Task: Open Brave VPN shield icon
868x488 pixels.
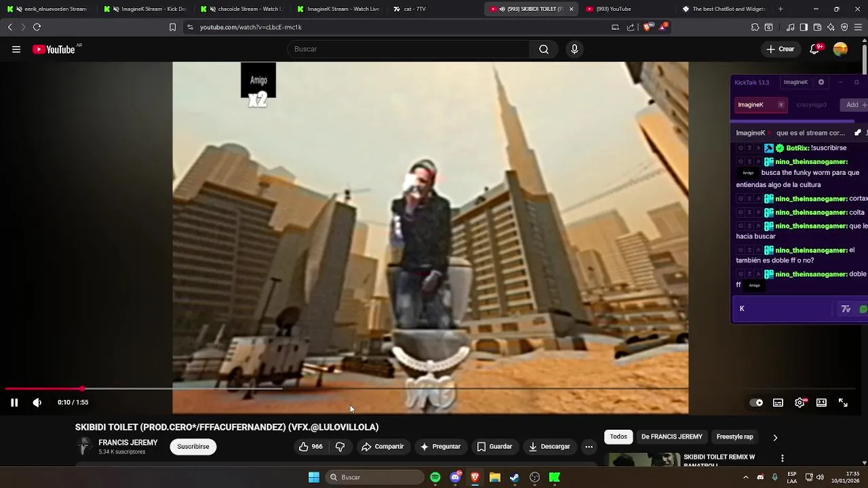Action: click(844, 27)
